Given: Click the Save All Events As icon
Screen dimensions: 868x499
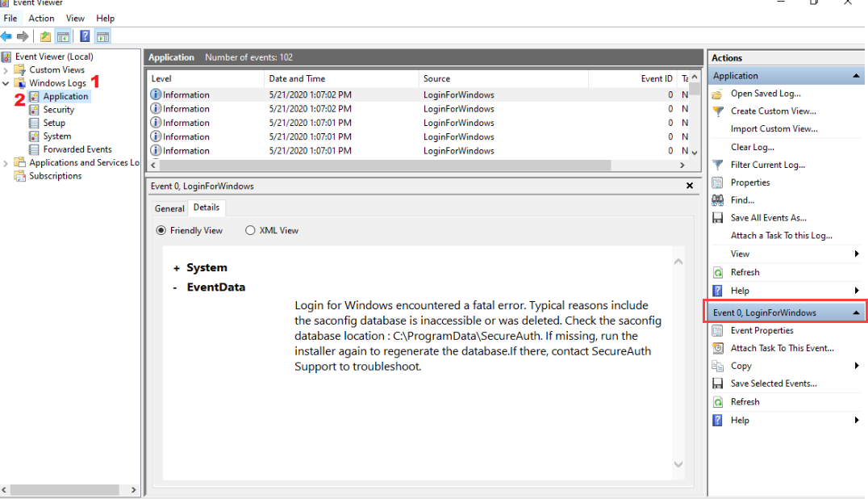Looking at the screenshot, I should pos(717,218).
